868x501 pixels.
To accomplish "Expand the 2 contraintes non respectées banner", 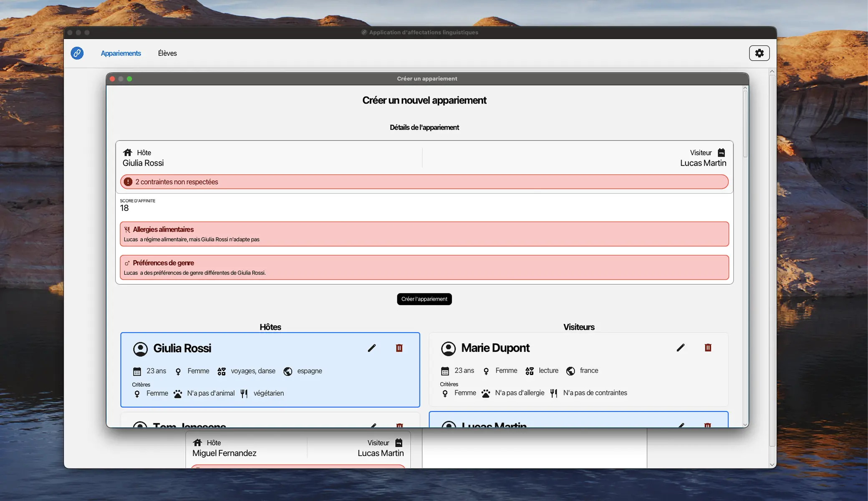I will click(424, 182).
